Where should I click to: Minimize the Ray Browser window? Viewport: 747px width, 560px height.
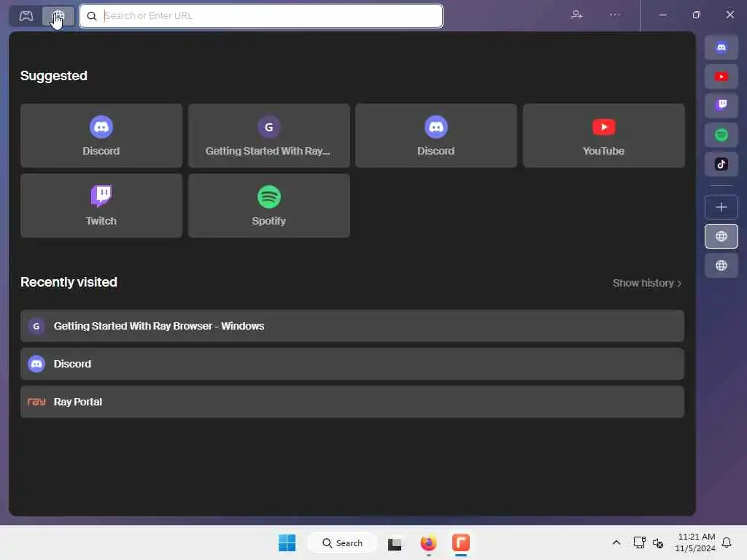click(x=662, y=15)
